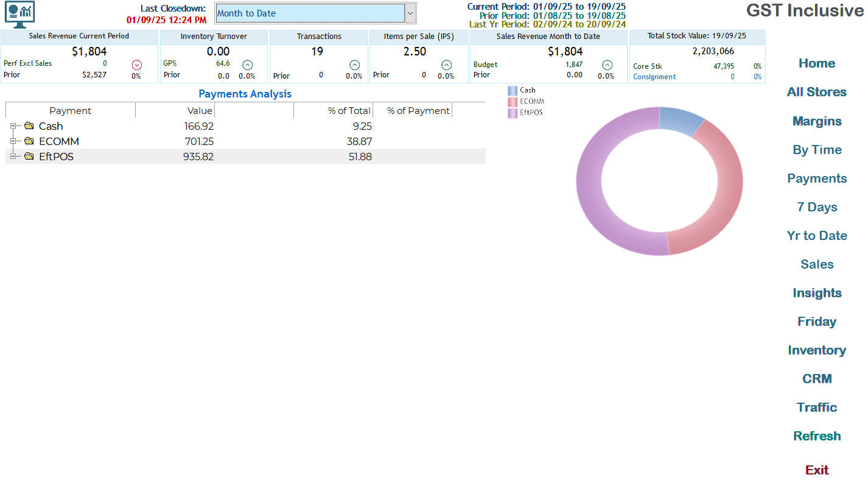Screen dimensions: 868x494
Task: Click the folder icon beside ECOMM
Action: (29, 141)
